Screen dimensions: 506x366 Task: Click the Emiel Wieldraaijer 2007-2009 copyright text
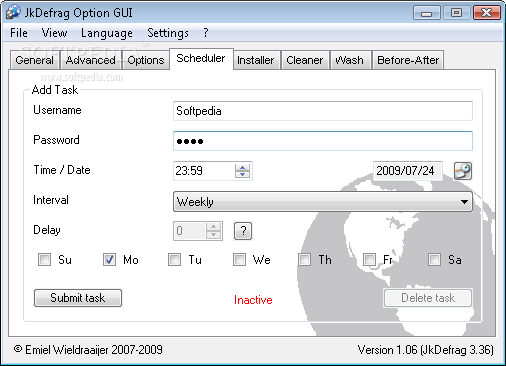click(x=88, y=350)
